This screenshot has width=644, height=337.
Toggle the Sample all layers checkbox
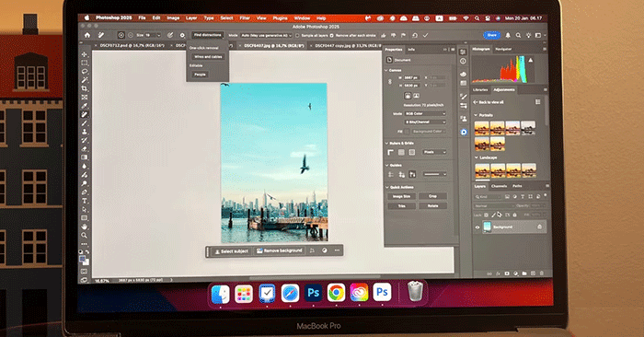pyautogui.click(x=298, y=36)
